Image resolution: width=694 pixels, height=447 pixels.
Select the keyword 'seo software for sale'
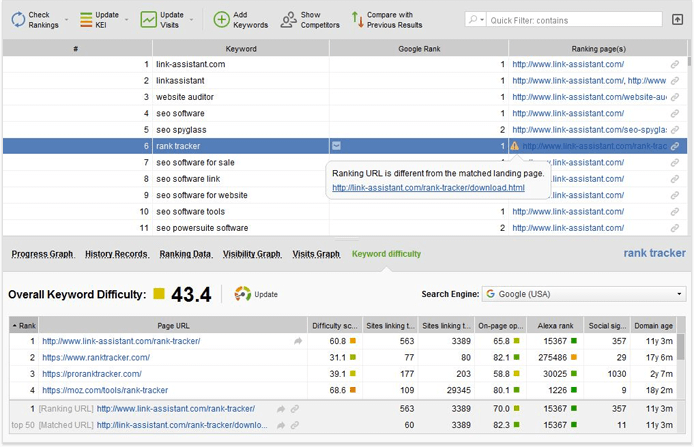195,162
